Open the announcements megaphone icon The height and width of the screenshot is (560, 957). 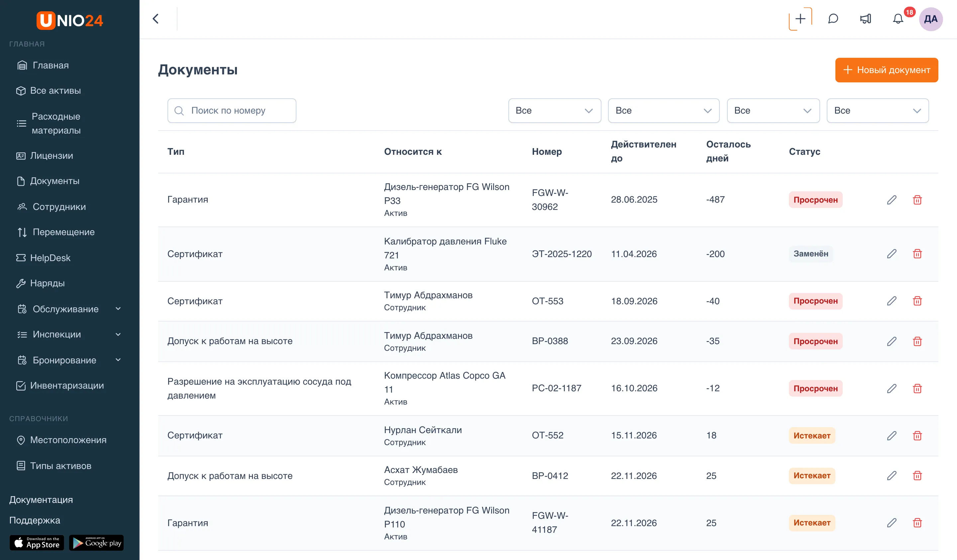coord(866,19)
